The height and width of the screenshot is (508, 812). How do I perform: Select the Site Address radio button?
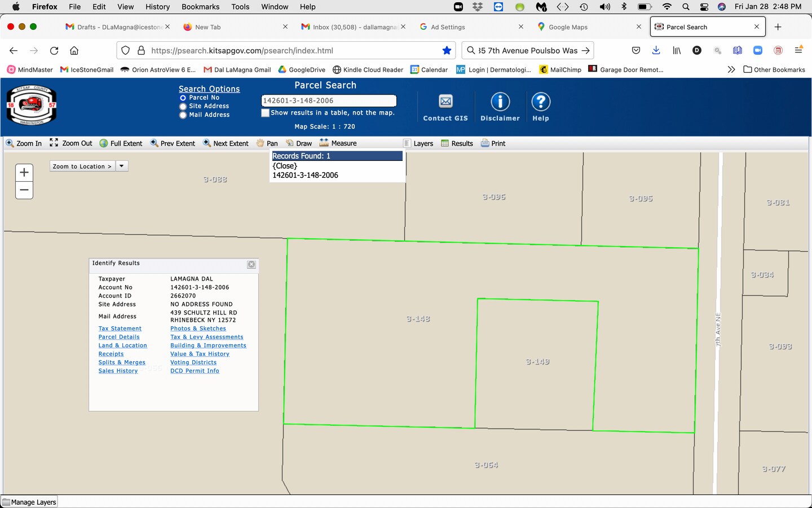183,107
